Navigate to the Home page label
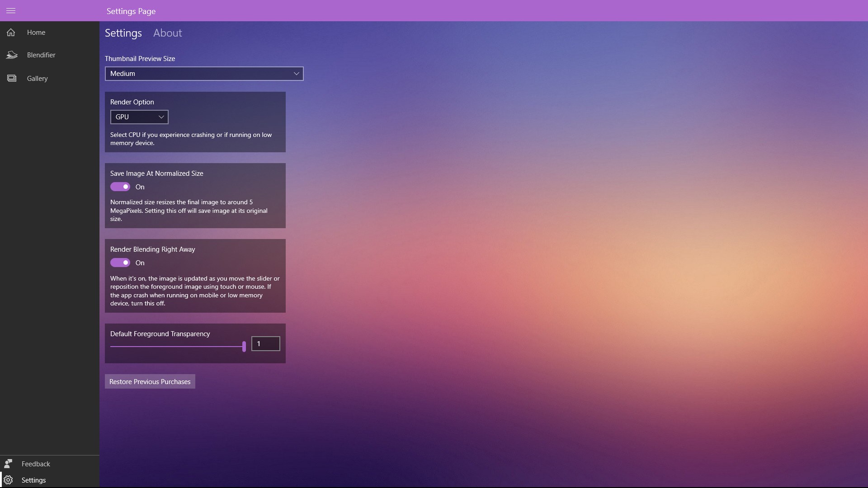This screenshot has height=488, width=868. coord(36,33)
